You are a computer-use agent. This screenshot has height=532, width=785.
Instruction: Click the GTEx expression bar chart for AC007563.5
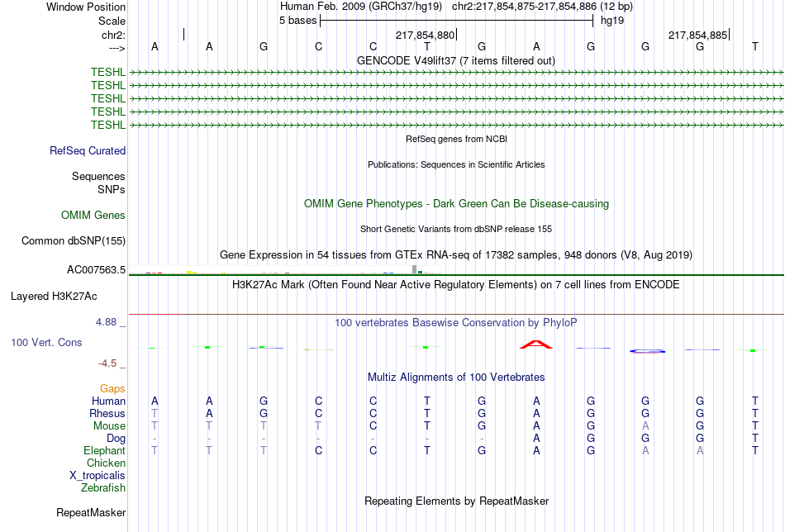point(285,270)
